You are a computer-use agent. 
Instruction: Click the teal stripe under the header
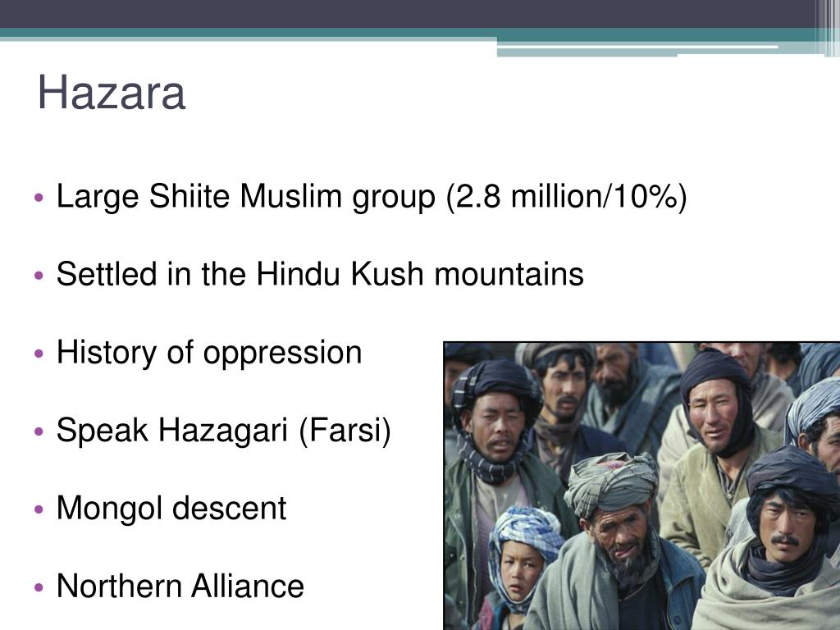tap(246, 35)
